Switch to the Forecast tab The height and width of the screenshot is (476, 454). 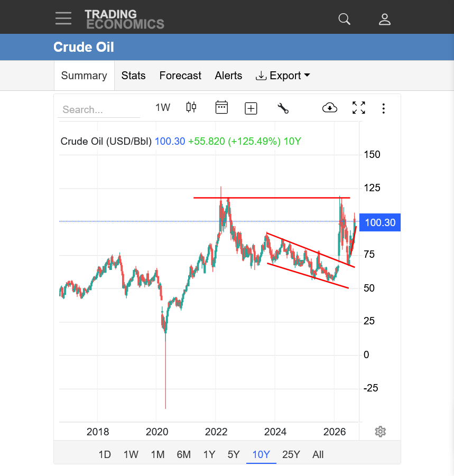click(x=180, y=76)
